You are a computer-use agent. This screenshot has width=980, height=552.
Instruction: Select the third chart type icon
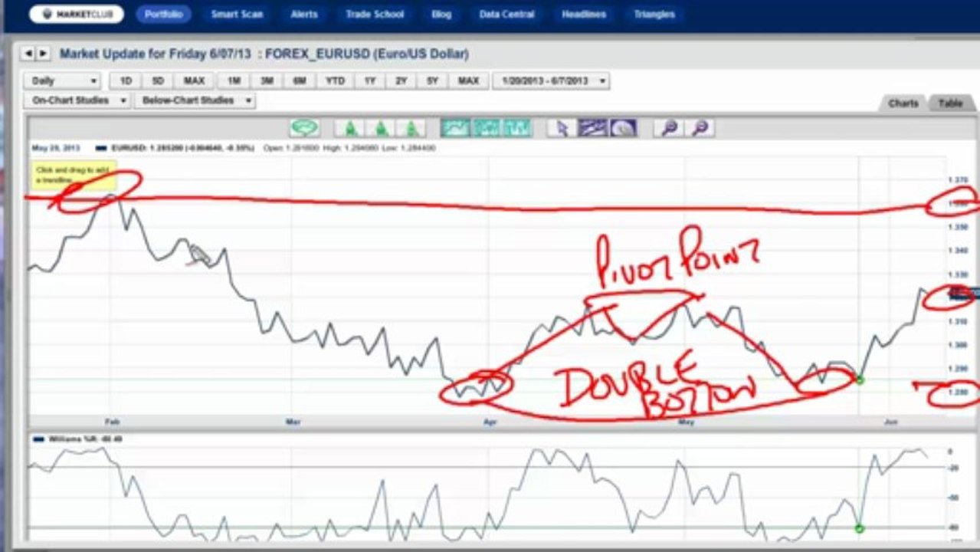(x=516, y=128)
